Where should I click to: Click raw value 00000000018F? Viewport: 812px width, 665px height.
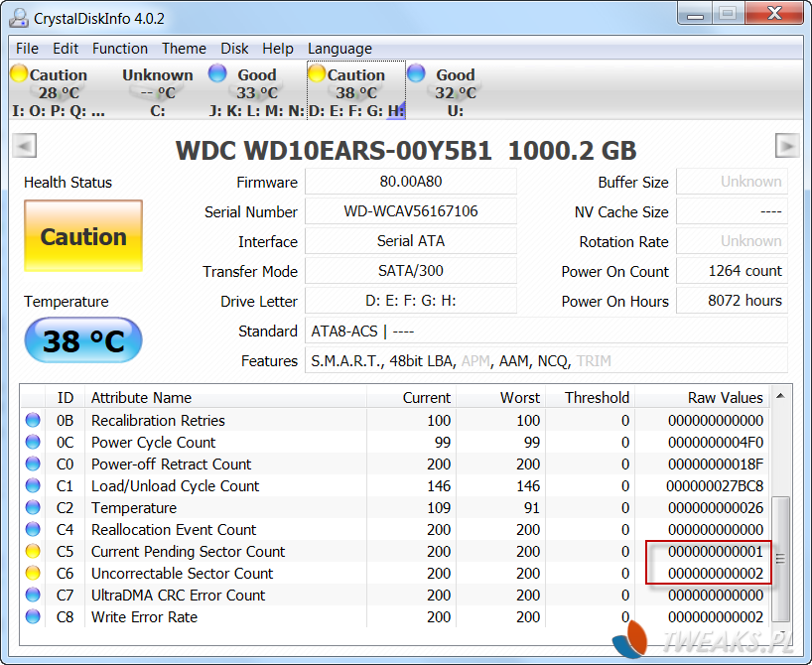(x=716, y=465)
